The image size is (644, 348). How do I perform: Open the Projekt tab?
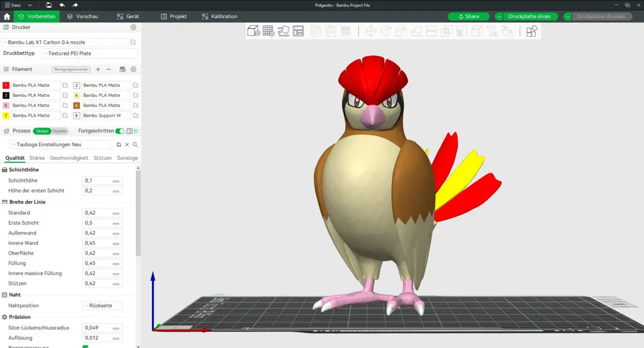174,17
